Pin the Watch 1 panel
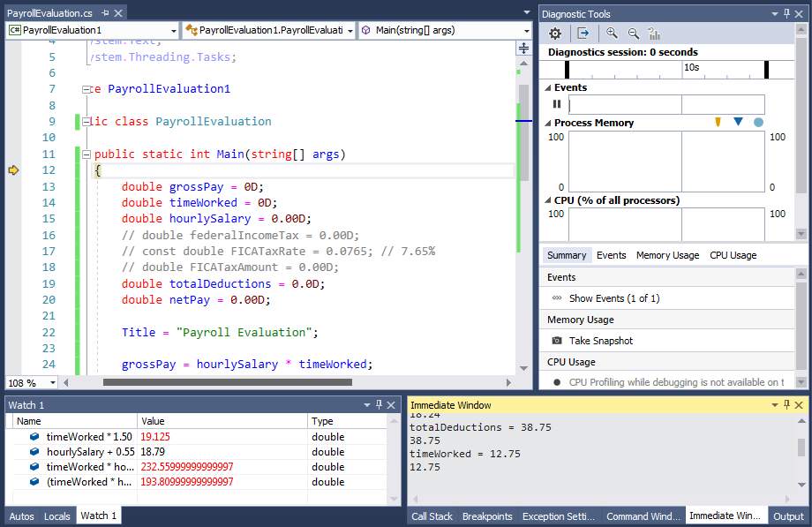The image size is (812, 527). 379,404
